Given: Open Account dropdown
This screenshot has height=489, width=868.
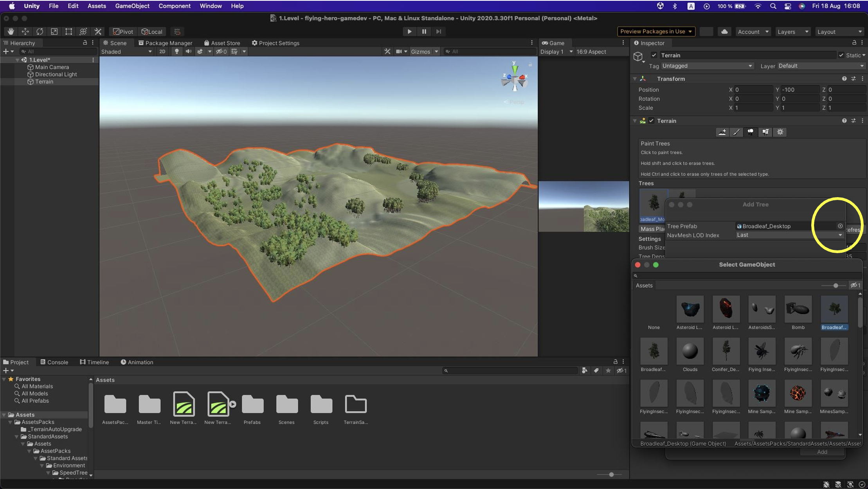Looking at the screenshot, I should 753,32.
